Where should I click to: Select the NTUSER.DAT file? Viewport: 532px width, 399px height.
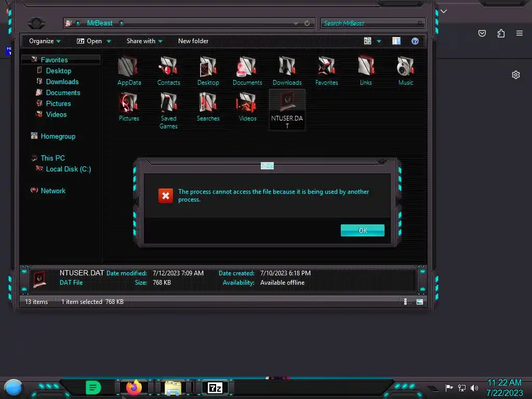pos(287,110)
